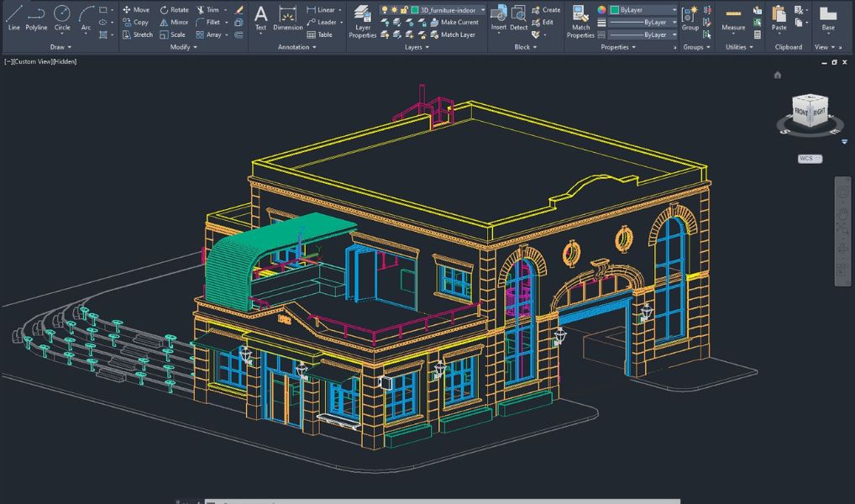Viewport: 855px width, 504px height.
Task: Click Edit block button
Action: point(543,23)
